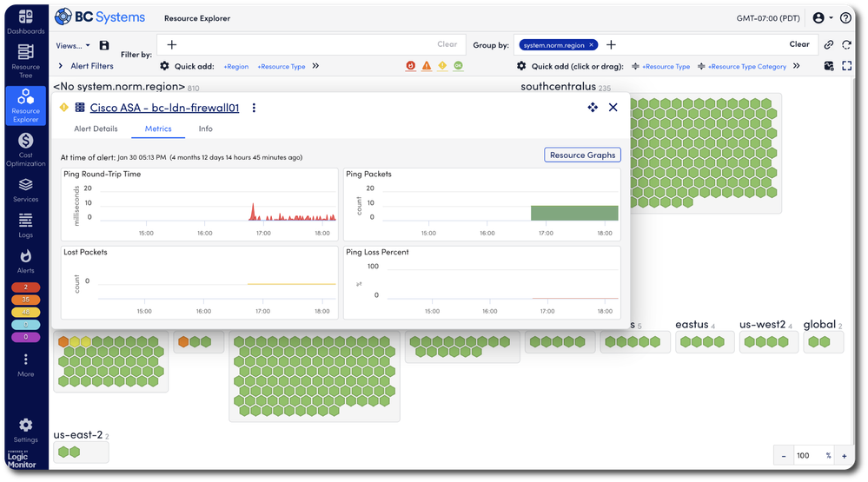Screen dimensions: 868x482
Task: Toggle the error alert severity filter
Action: [x=427, y=66]
